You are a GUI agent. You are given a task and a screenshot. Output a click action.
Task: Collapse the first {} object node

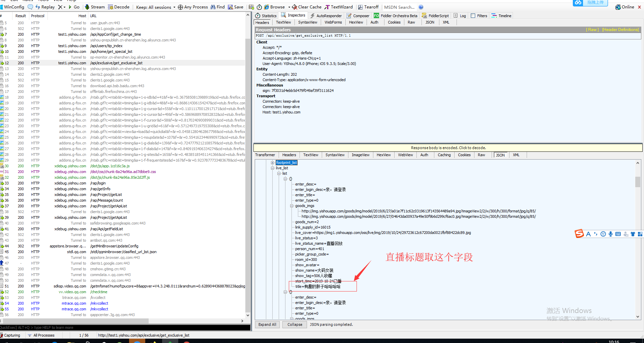(285, 179)
